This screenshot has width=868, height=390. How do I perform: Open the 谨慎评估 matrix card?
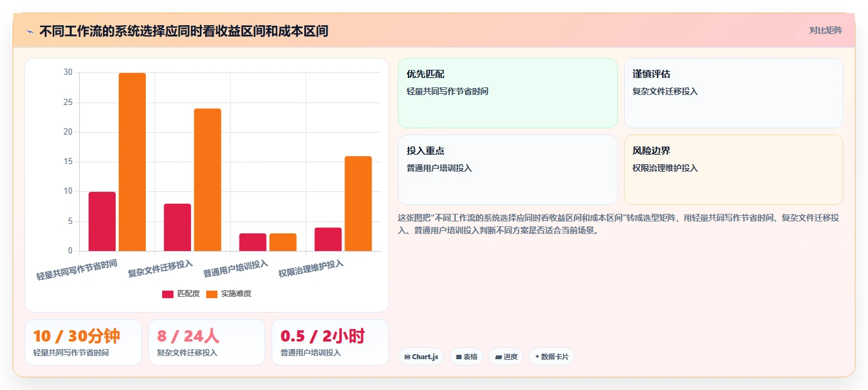coord(733,93)
